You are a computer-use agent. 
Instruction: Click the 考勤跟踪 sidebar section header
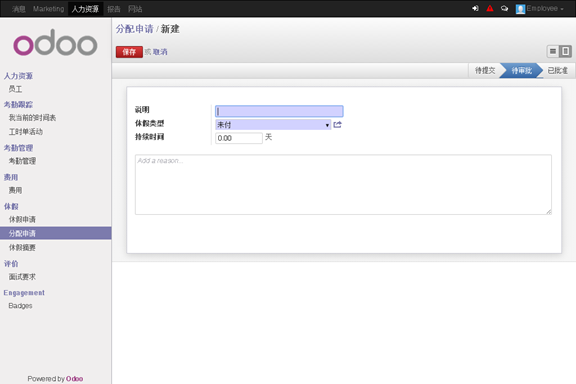click(18, 105)
